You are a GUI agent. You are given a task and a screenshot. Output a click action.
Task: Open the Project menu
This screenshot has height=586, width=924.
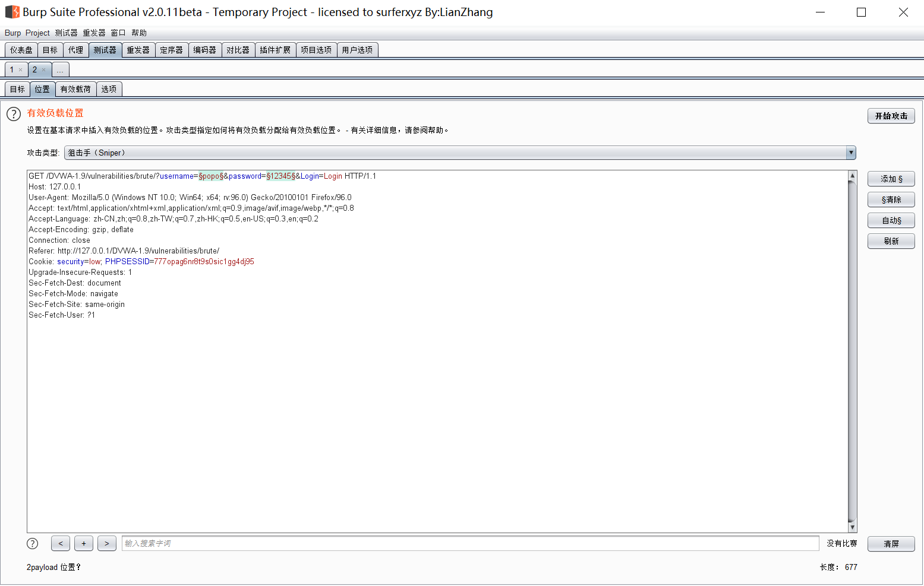[37, 33]
